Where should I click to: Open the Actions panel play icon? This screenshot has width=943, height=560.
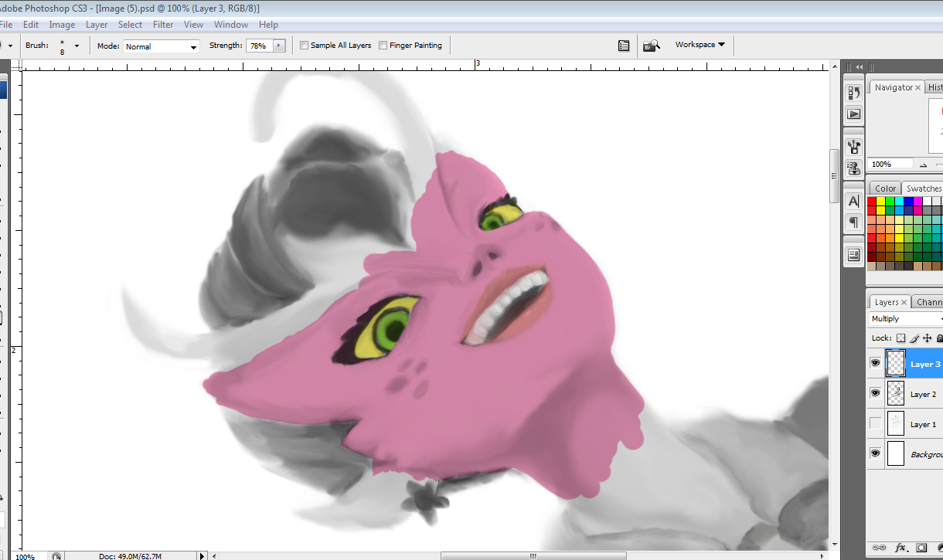(x=854, y=114)
